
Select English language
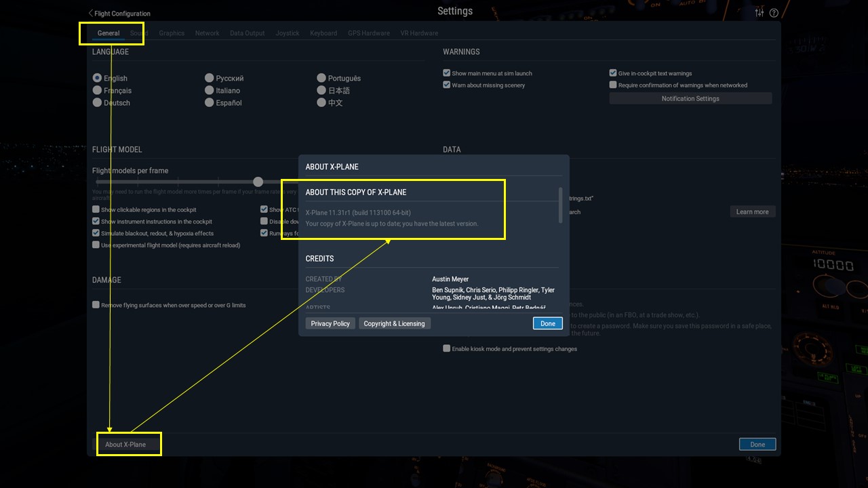tap(98, 78)
